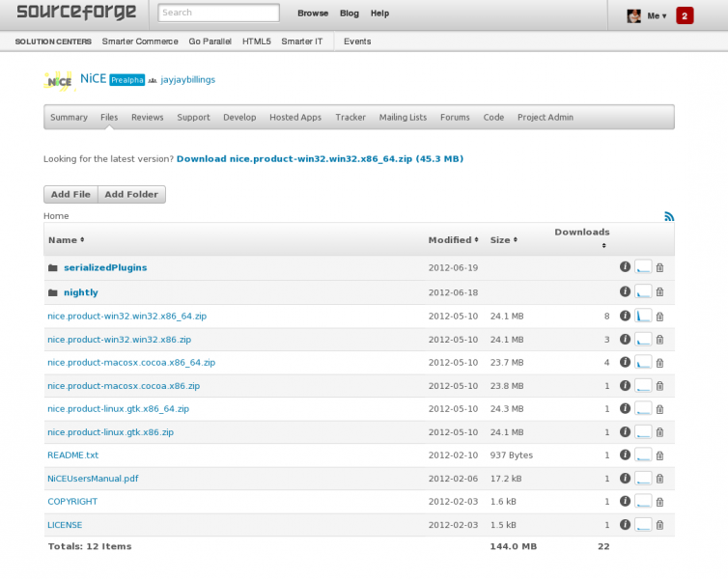
Task: Expand the Me account dropdown
Action: (657, 15)
